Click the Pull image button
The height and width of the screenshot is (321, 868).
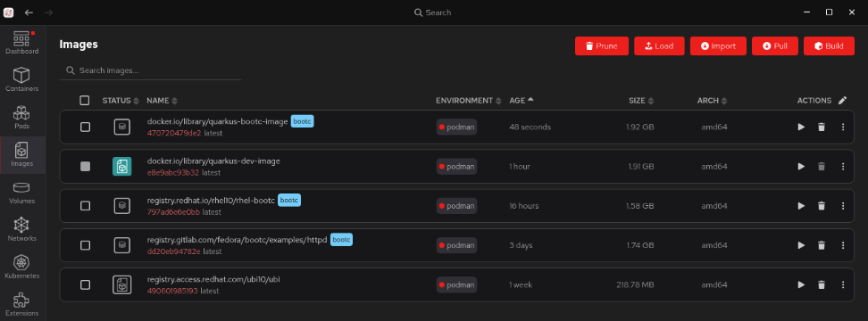pos(774,46)
